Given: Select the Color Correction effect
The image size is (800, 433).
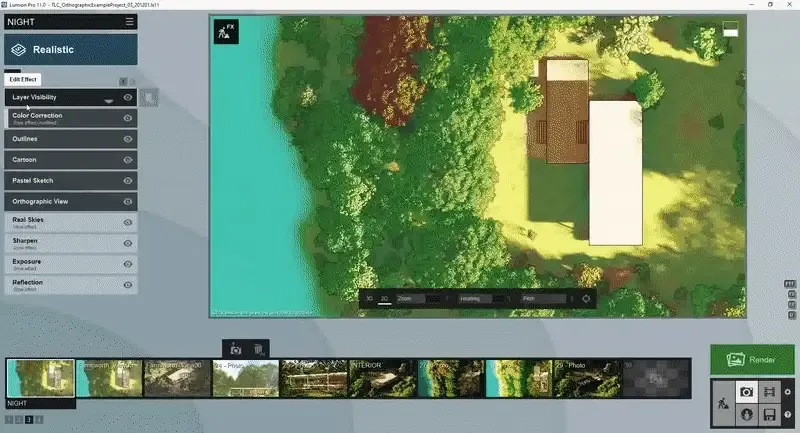Looking at the screenshot, I should tap(71, 118).
